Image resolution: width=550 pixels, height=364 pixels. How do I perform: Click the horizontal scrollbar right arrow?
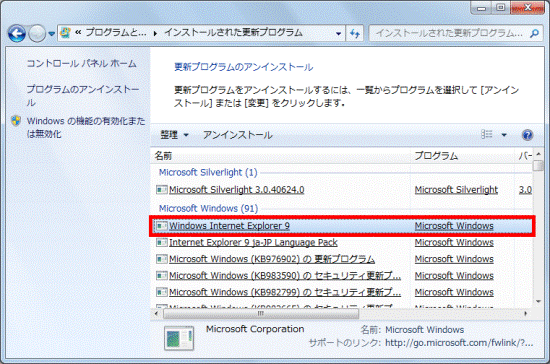pos(525,314)
